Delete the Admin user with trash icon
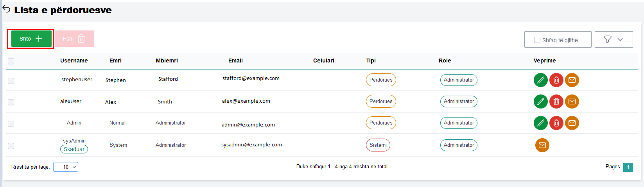Viewport: 644px width, 187px height. pos(556,123)
